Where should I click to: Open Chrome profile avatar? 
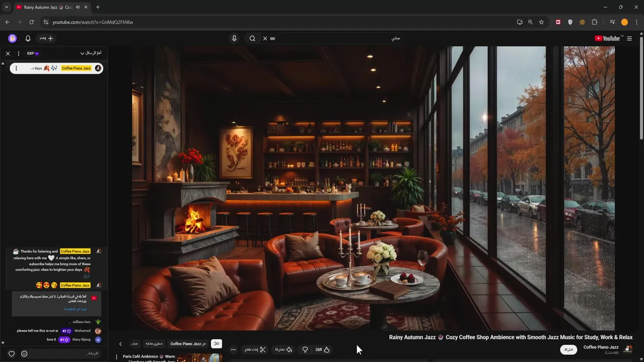(624, 22)
